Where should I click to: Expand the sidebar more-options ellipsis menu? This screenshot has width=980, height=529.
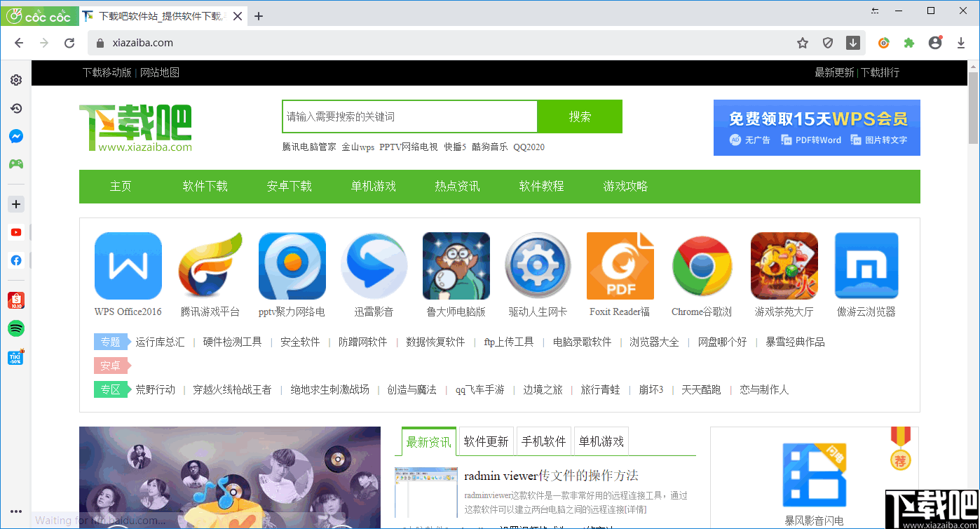click(15, 511)
